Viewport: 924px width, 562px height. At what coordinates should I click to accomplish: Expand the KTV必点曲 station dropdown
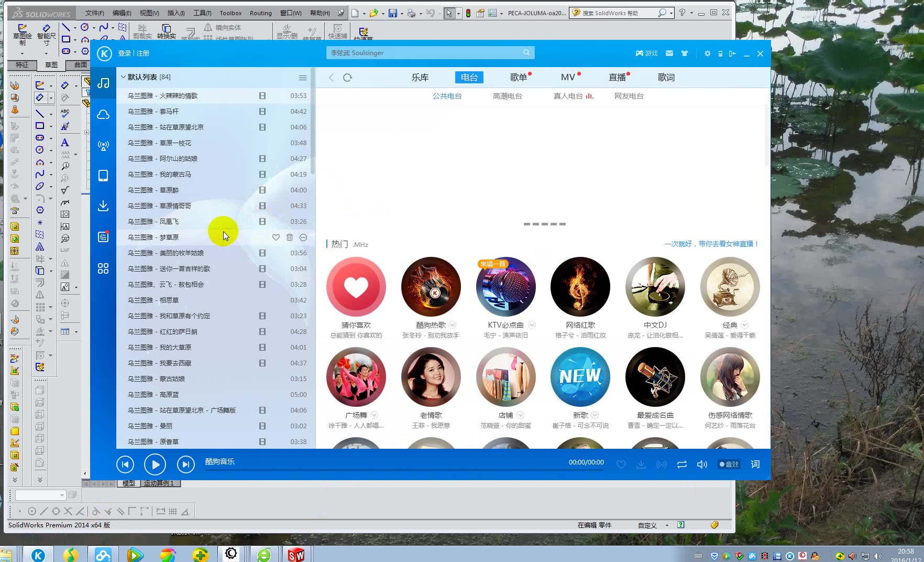[x=532, y=325]
